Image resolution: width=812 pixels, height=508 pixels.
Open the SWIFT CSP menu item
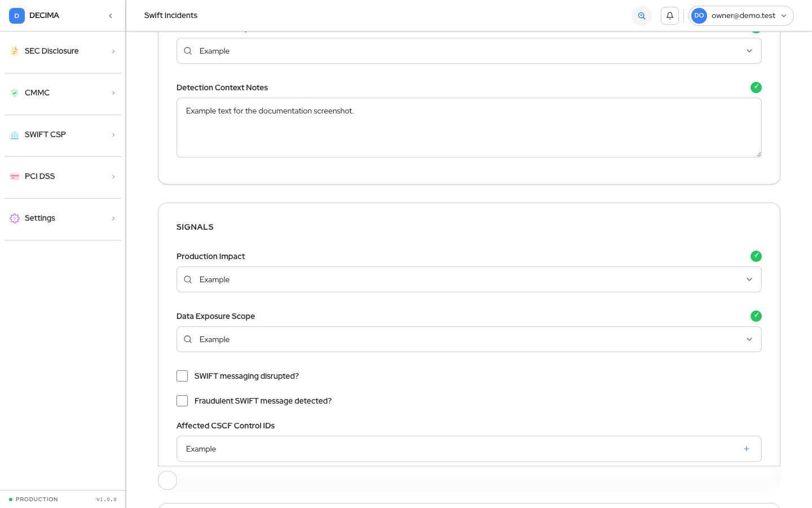click(63, 135)
